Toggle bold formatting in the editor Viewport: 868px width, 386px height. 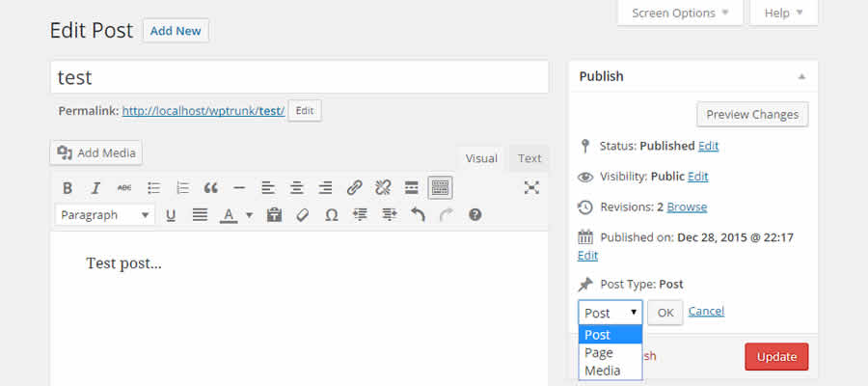(68, 187)
